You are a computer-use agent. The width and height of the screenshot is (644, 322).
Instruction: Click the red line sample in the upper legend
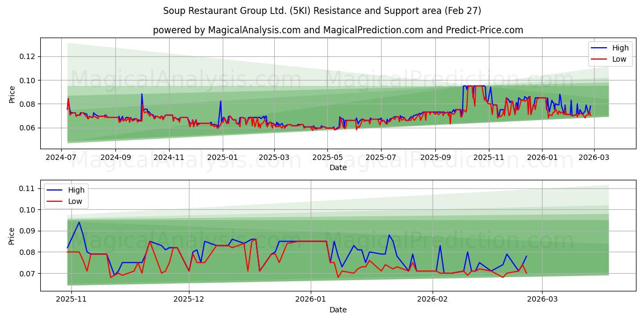click(599, 60)
